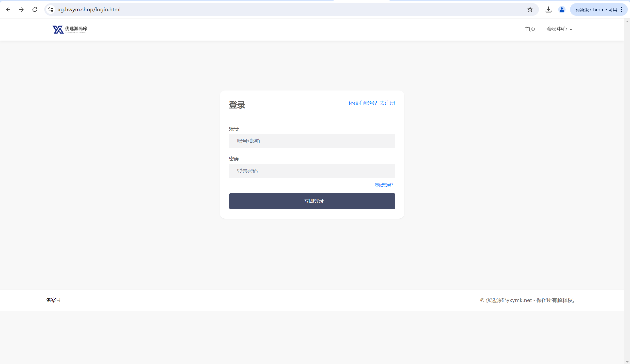The height and width of the screenshot is (364, 630).
Task: Click the browser back arrow
Action: [8, 10]
